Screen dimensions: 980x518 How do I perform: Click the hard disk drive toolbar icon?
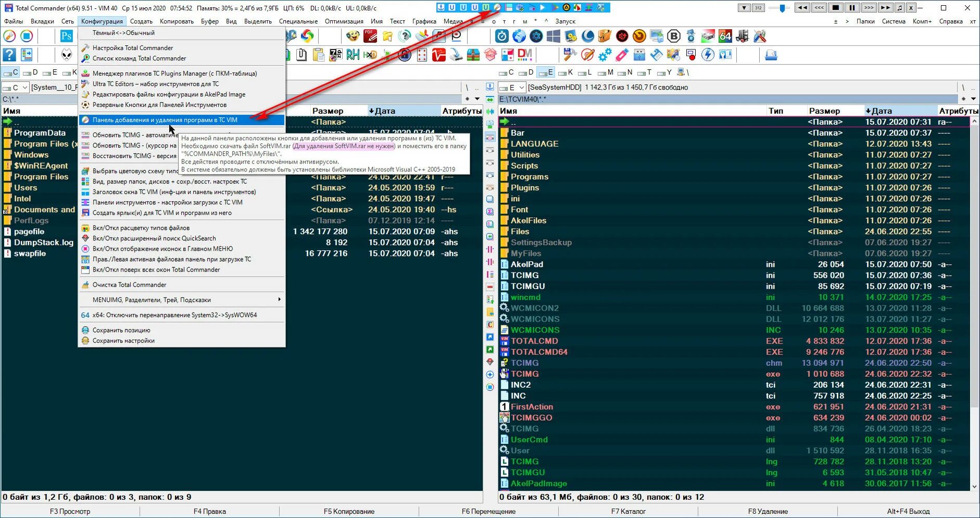click(708, 36)
